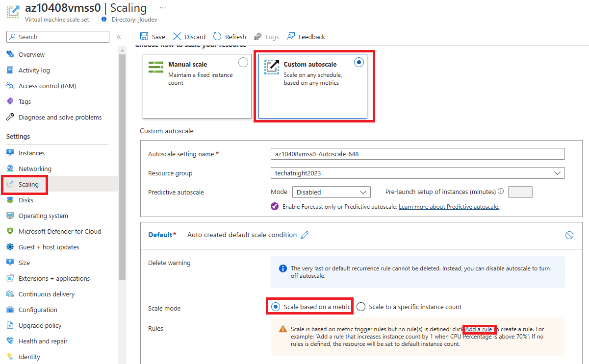Click the Refresh circular arrow icon

(x=217, y=37)
